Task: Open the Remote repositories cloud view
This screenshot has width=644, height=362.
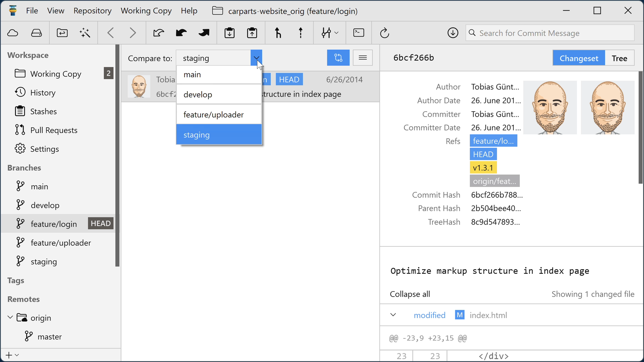Action: click(x=13, y=33)
